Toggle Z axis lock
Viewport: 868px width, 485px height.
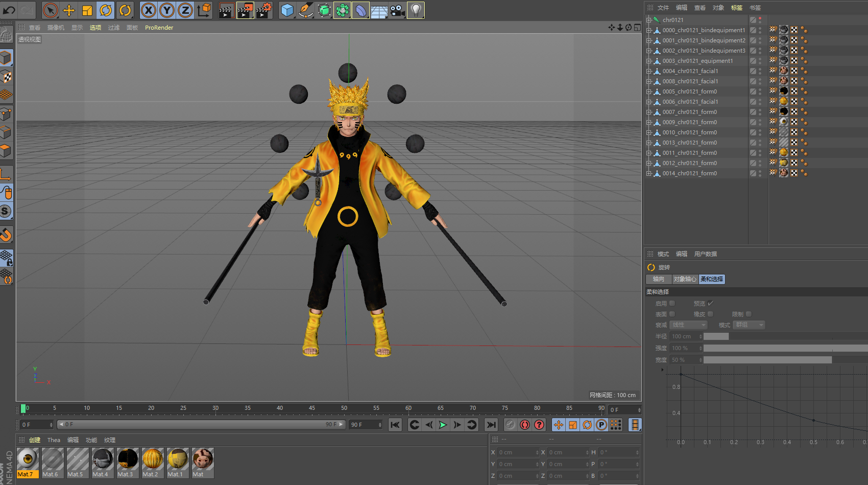(185, 10)
